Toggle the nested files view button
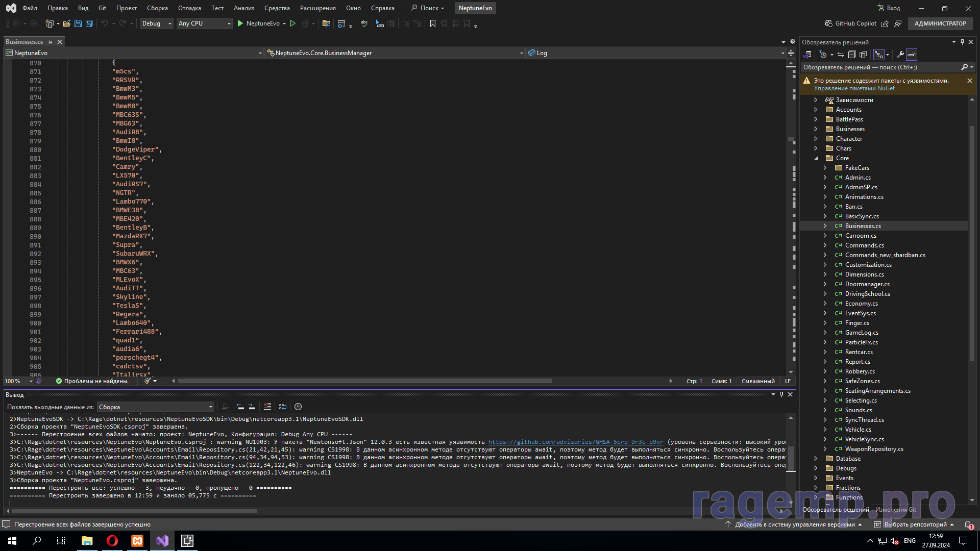 click(879, 55)
